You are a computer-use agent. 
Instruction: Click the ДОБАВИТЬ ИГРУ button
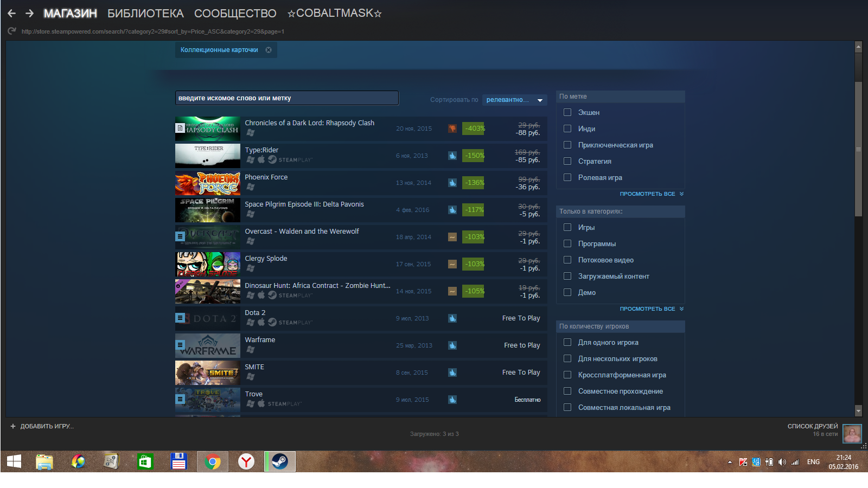pos(42,426)
